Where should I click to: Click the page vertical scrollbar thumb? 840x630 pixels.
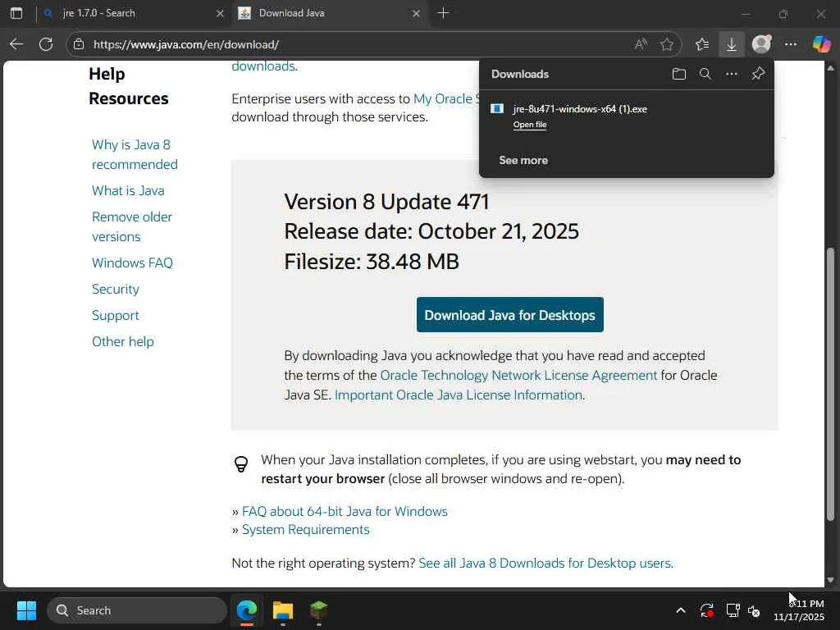click(x=830, y=384)
